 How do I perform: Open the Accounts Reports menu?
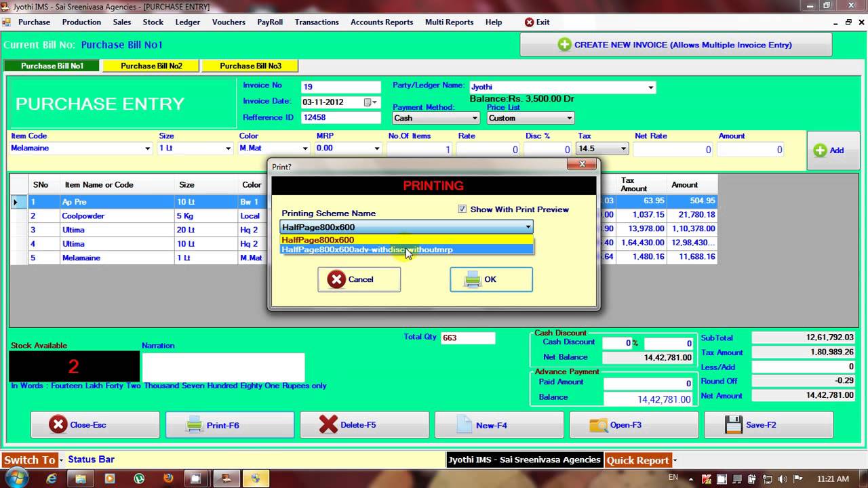381,22
